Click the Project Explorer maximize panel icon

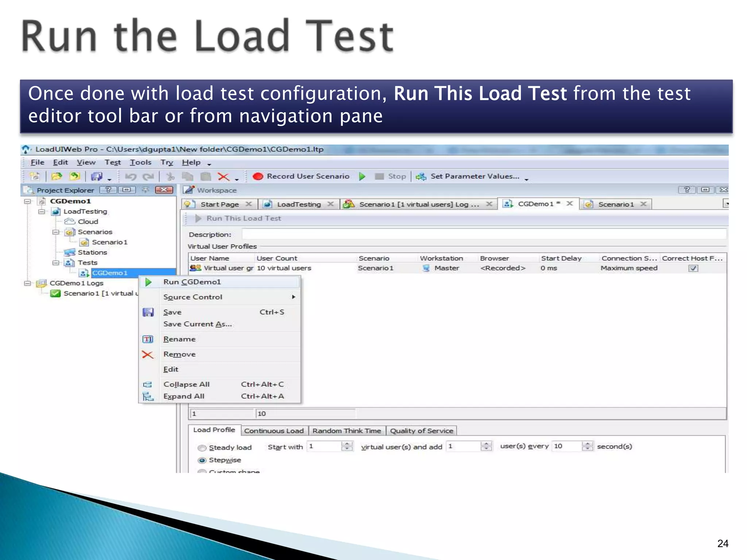(x=127, y=190)
